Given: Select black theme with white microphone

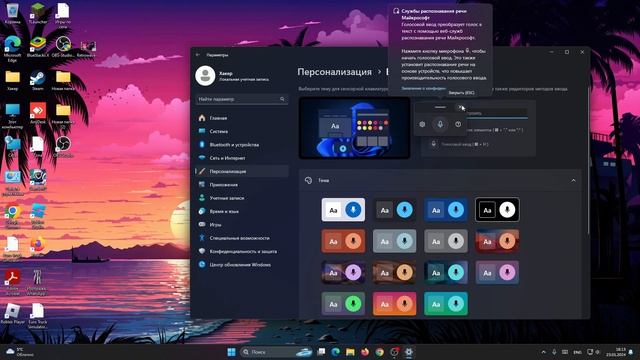Looking at the screenshot, I should pyautogui.click(x=497, y=210).
